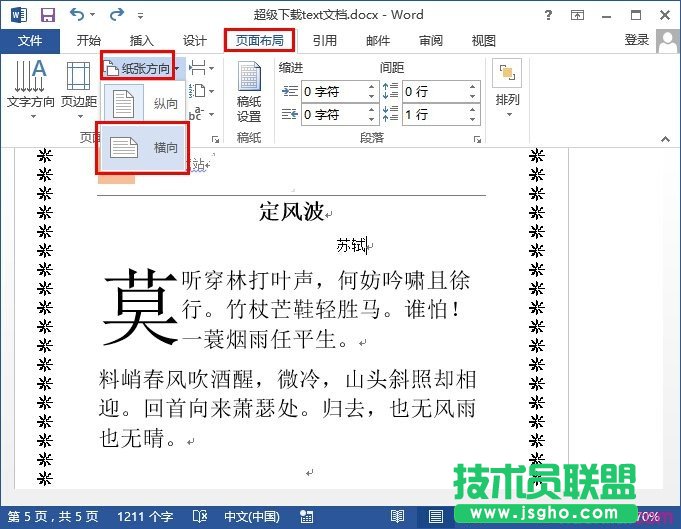Switch to Print Layout view
The height and width of the screenshot is (529, 681).
click(x=436, y=516)
